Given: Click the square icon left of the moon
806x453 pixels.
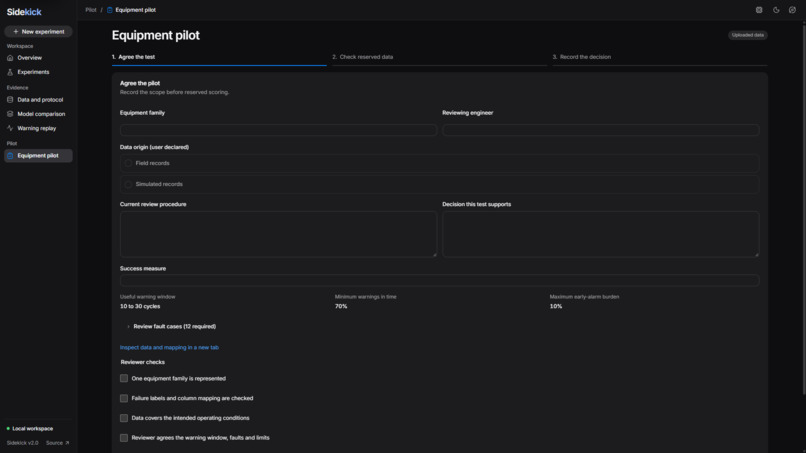Looking at the screenshot, I should [x=759, y=10].
